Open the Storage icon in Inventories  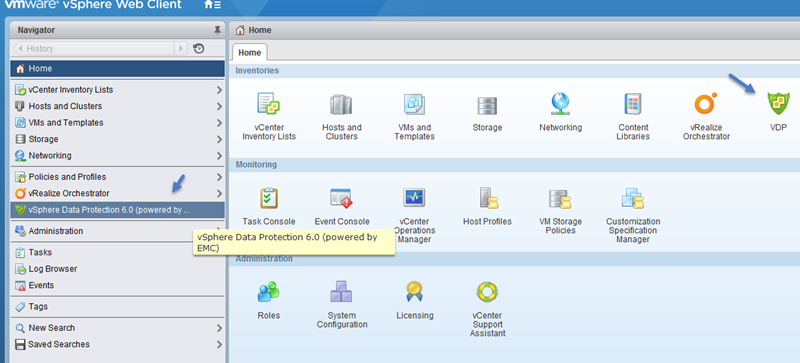pos(487,106)
